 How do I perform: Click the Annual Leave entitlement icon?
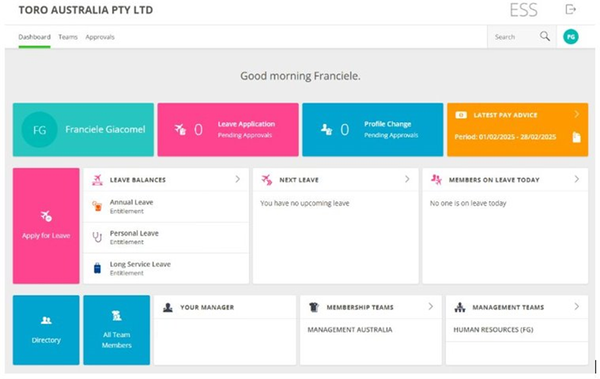97,206
